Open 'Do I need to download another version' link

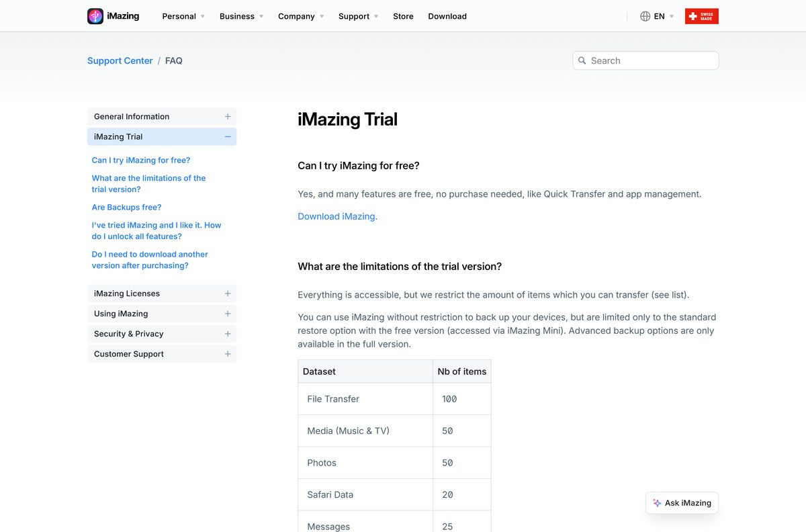click(x=150, y=260)
